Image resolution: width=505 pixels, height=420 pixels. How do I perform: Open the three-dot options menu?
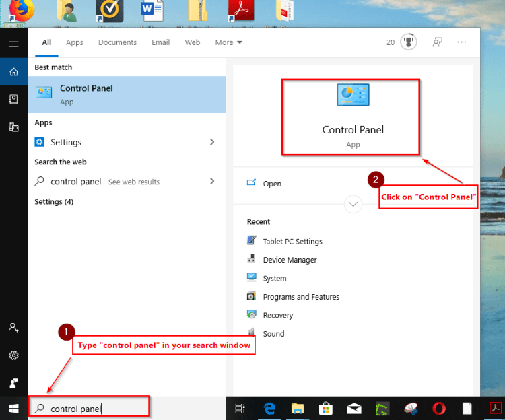[x=462, y=42]
